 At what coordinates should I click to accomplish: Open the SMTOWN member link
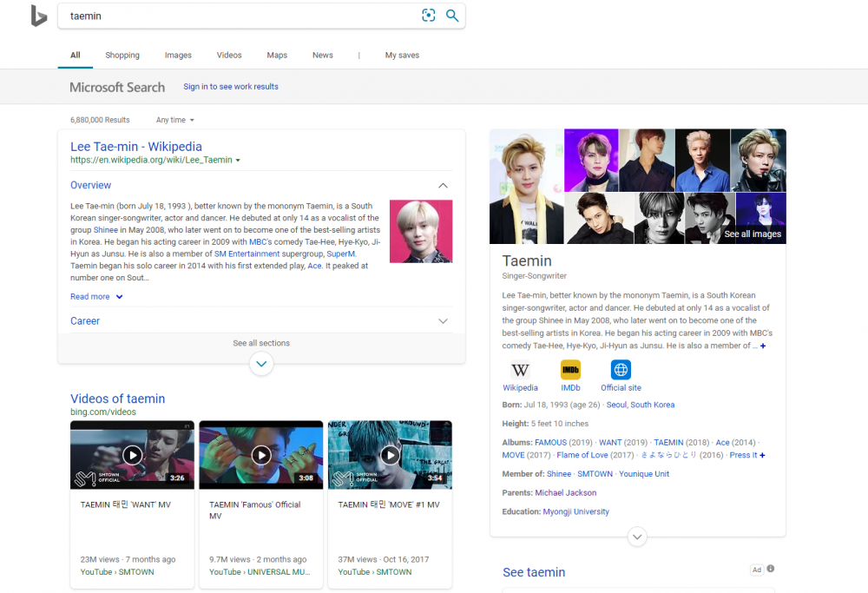[x=595, y=474]
